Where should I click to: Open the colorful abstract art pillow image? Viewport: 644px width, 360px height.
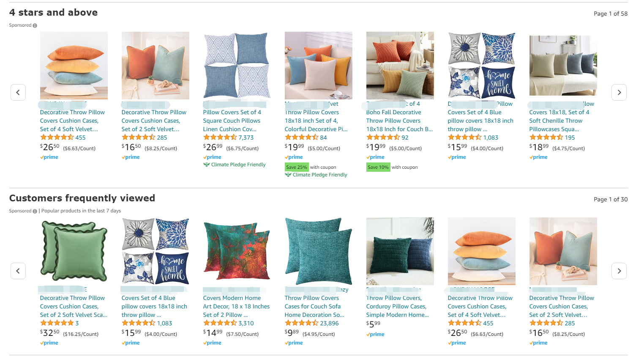coord(237,251)
